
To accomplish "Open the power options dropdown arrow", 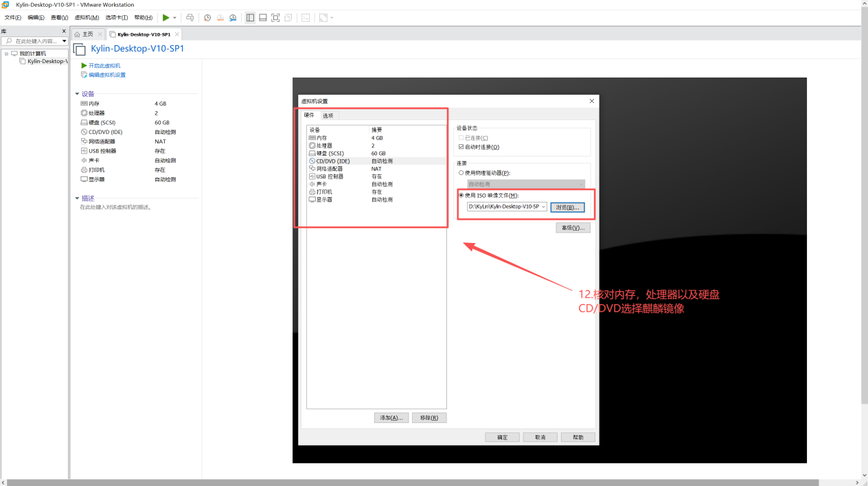I will (x=174, y=18).
